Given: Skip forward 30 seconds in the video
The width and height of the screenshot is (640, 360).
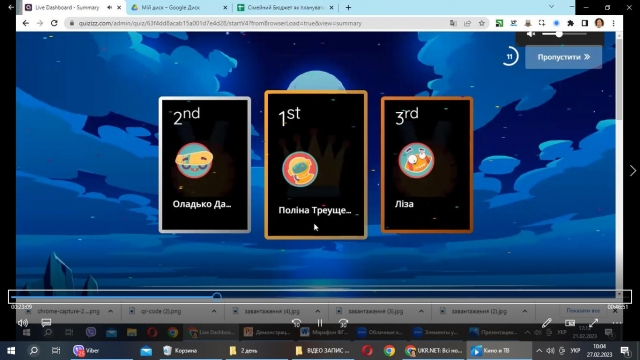Looking at the screenshot, I should [343, 323].
